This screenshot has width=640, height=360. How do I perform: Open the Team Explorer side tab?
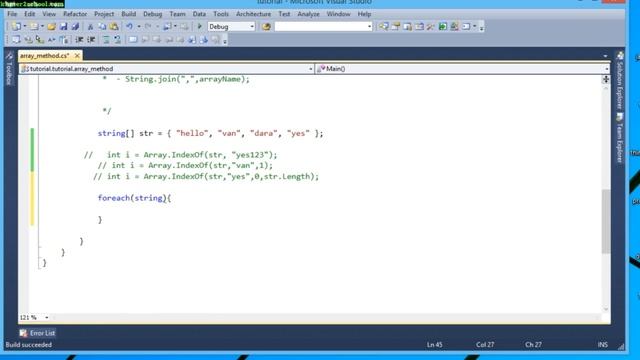click(x=620, y=138)
